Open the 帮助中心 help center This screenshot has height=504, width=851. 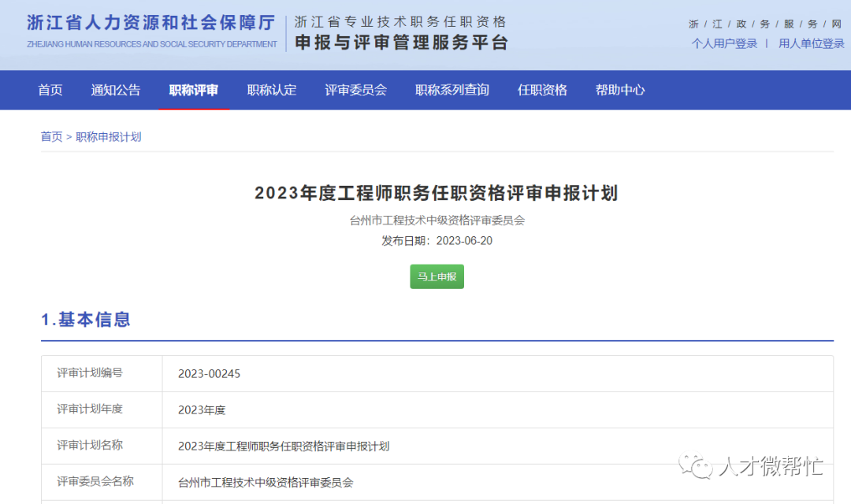(620, 90)
